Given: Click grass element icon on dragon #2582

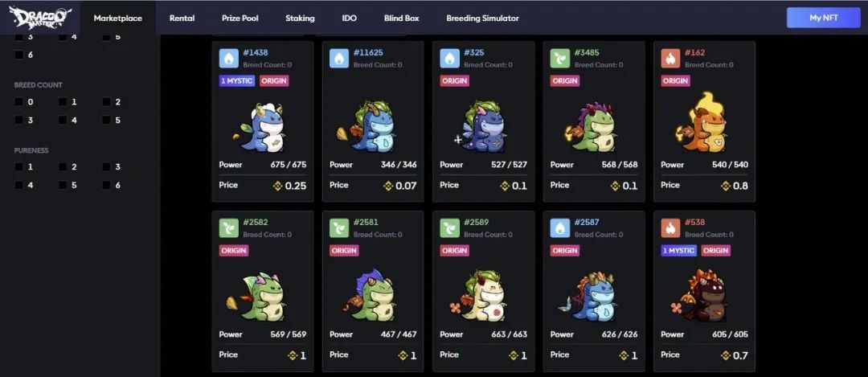Looking at the screenshot, I should click(228, 227).
